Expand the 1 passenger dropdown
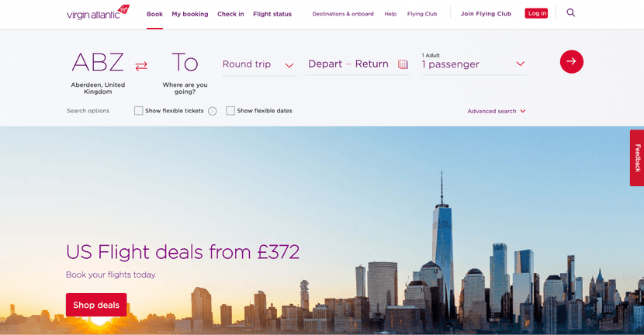Viewport: 644px width, 335px height. pyautogui.click(x=473, y=64)
